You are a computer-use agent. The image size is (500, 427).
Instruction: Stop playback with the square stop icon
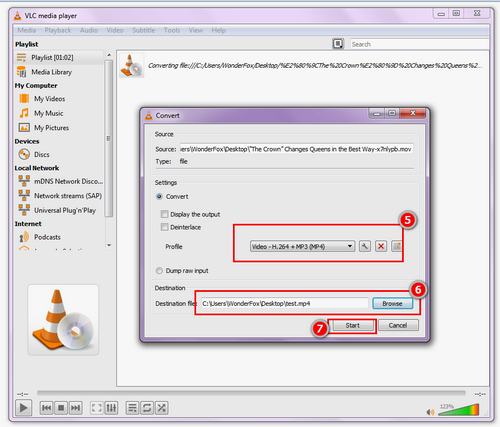[61, 408]
